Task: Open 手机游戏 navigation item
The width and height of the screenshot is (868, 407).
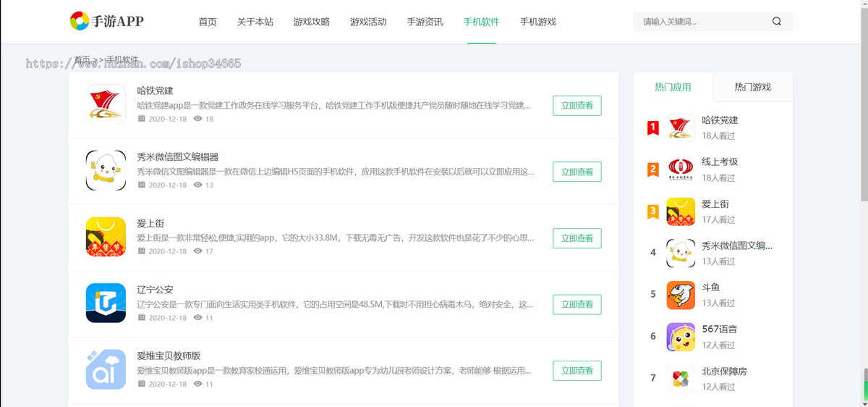Action: (x=538, y=22)
